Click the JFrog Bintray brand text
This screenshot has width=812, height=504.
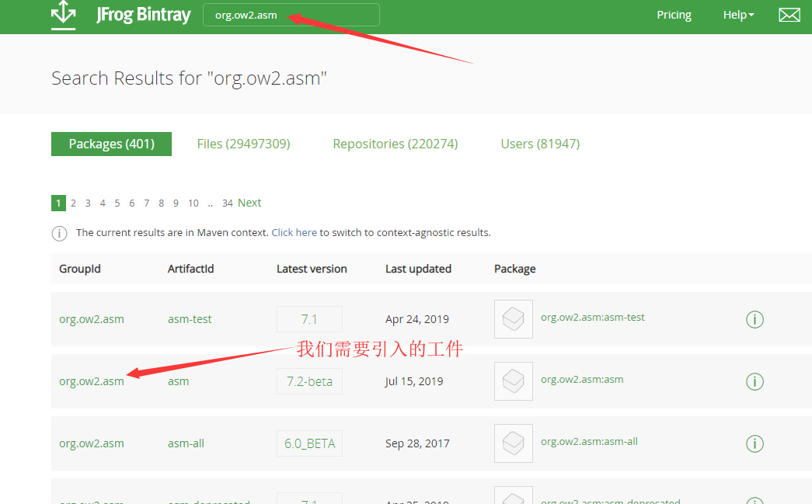coord(144,15)
